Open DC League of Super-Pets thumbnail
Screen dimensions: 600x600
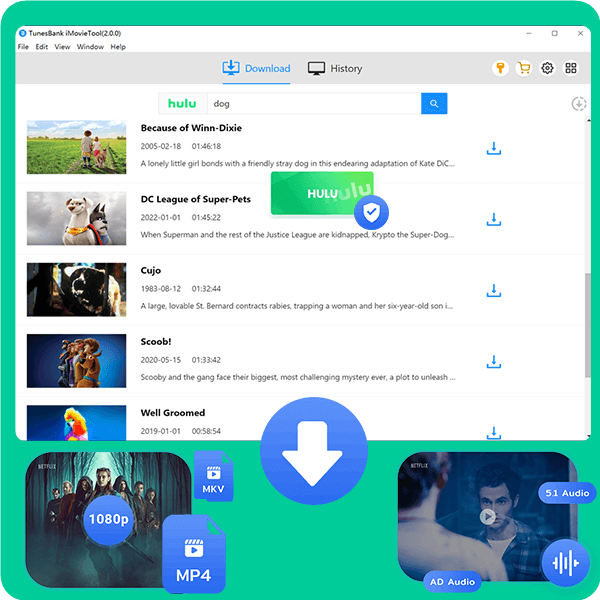point(77,218)
